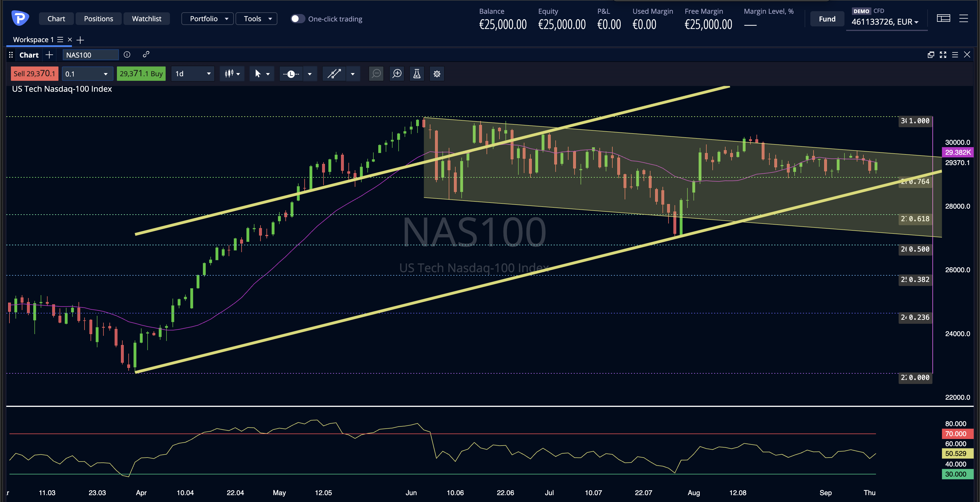980x502 pixels.
Task: Open the Watchlist tab
Action: (x=146, y=19)
